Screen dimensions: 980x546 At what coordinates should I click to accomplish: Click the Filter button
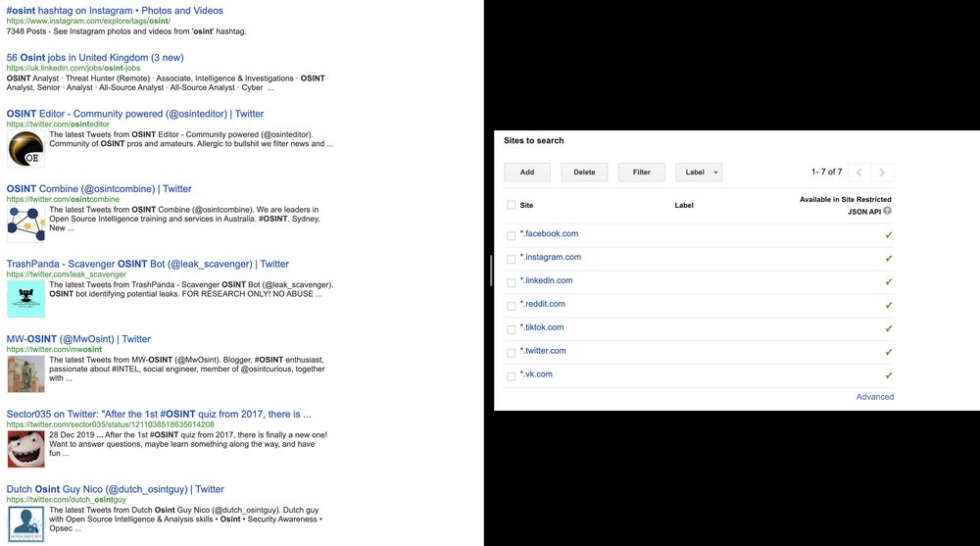[x=641, y=172]
